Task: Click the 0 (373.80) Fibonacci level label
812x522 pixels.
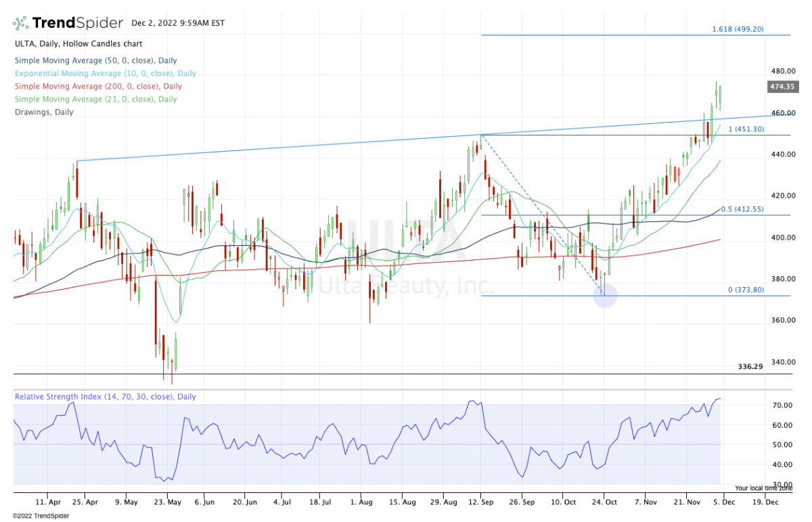Action: point(745,290)
